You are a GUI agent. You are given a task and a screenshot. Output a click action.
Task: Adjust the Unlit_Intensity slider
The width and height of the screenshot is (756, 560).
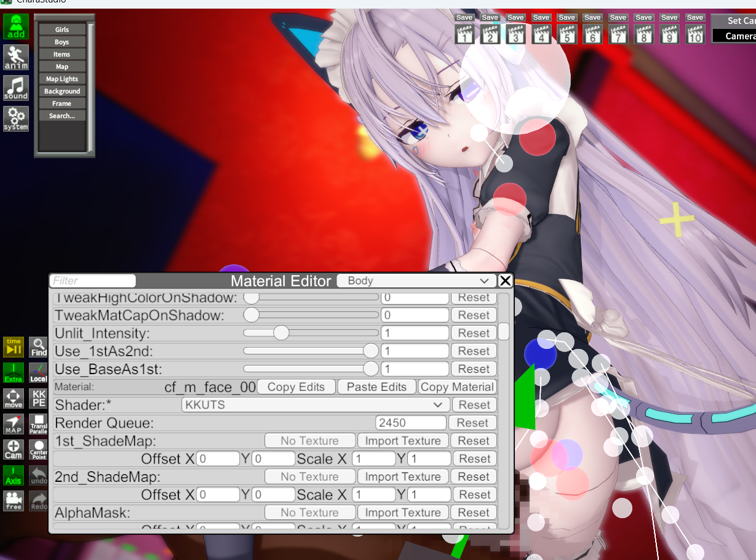point(281,333)
